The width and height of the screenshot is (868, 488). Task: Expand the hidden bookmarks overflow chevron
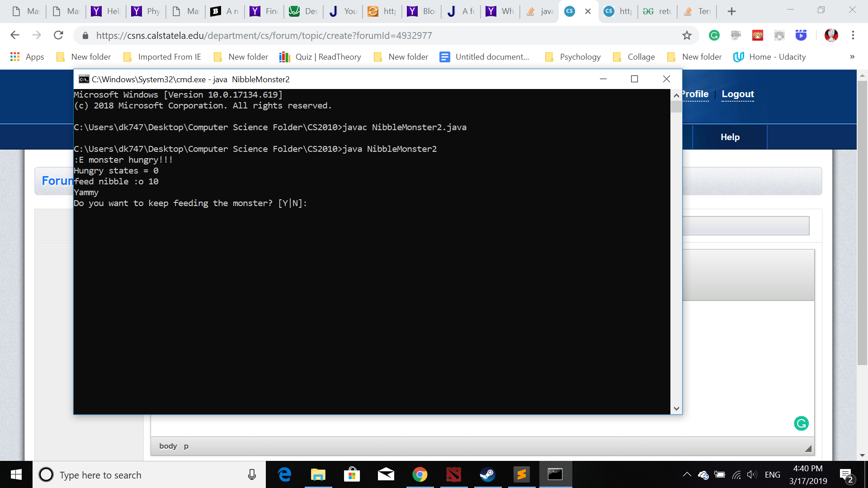[x=852, y=57]
